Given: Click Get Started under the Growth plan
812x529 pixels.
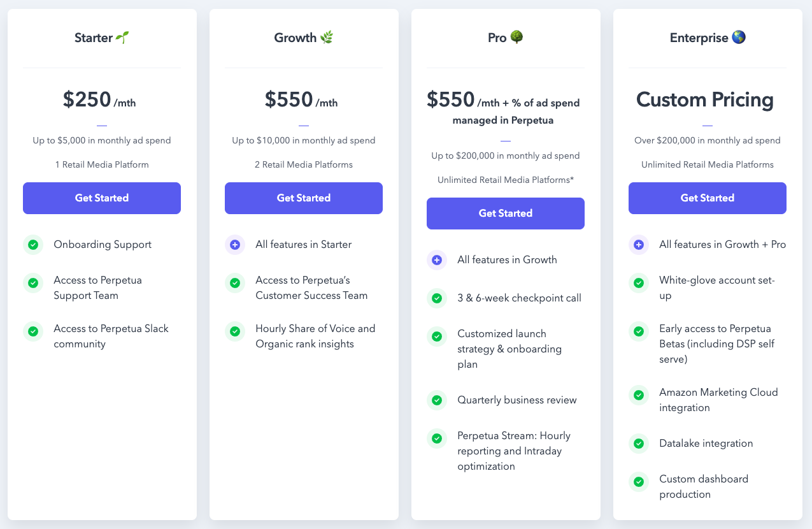Looking at the screenshot, I should [x=303, y=198].
